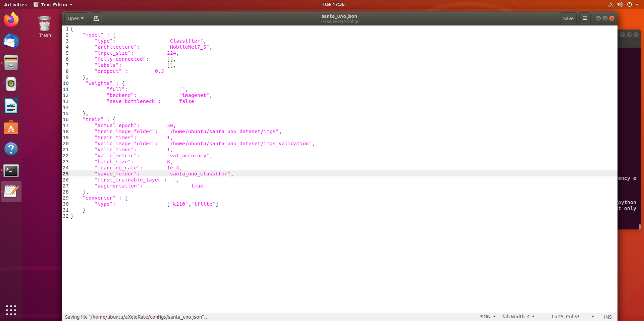
Task: Change syntax highlighting via JSON dropdown
Action: tap(486, 317)
